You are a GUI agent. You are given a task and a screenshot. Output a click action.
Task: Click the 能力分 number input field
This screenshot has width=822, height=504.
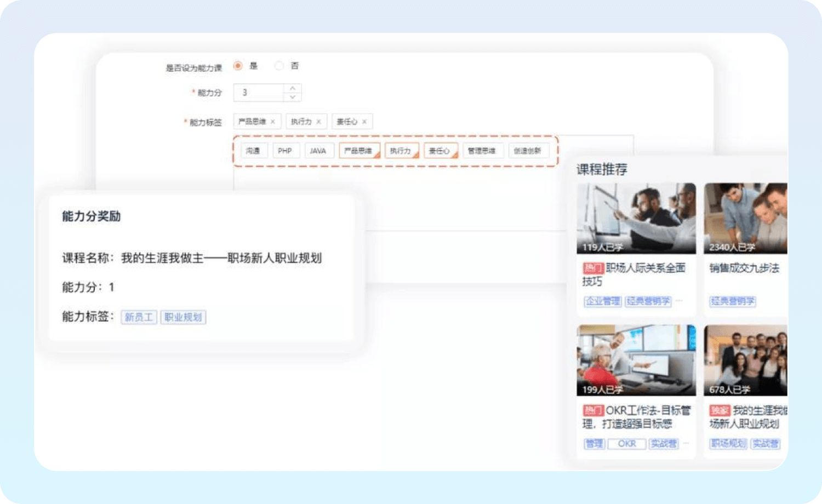tap(259, 93)
